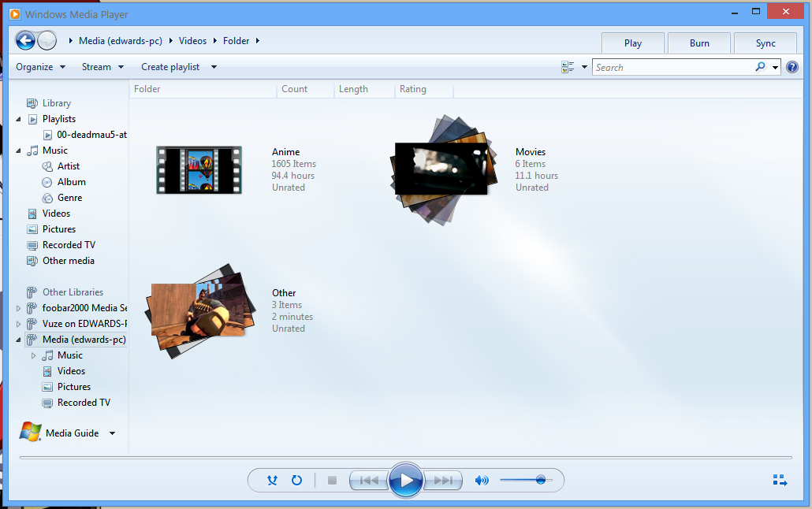Sort by Count column header
The width and height of the screenshot is (812, 509).
coord(306,89)
